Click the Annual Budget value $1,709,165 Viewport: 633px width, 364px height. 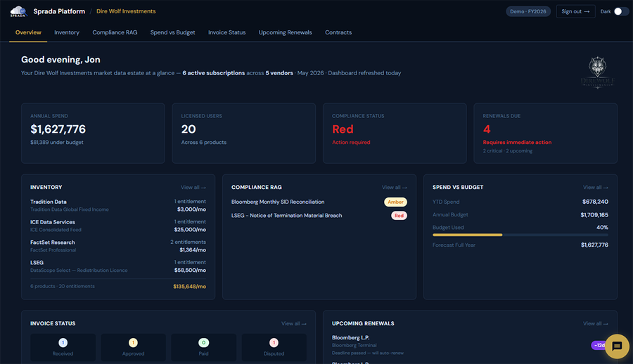[594, 215]
